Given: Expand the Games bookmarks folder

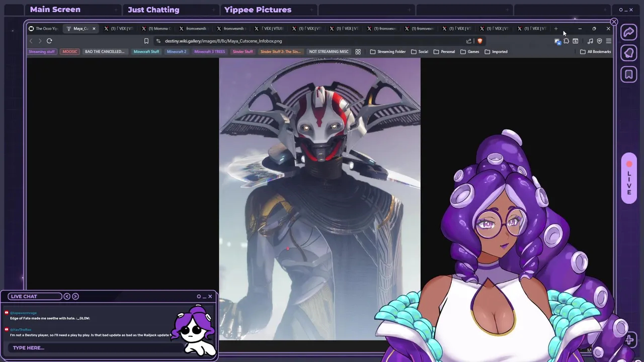Looking at the screenshot, I should pos(470,52).
